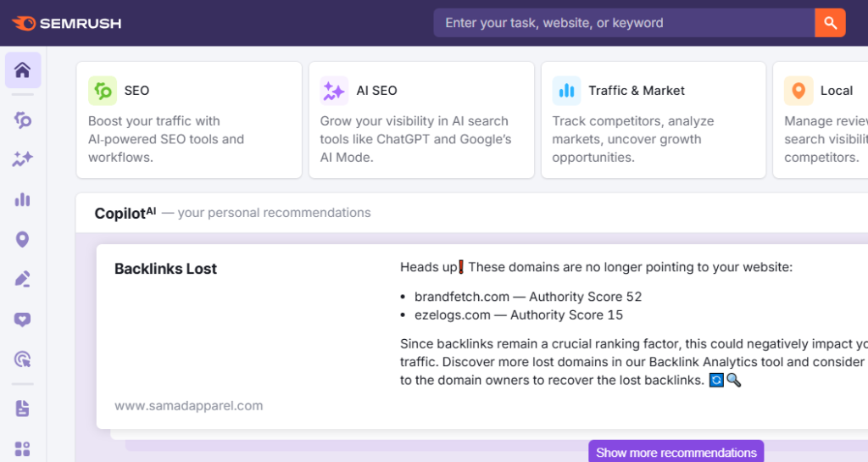Open AI sparkle icon in sidebar
Screen dimensions: 868x462
[x=23, y=159]
